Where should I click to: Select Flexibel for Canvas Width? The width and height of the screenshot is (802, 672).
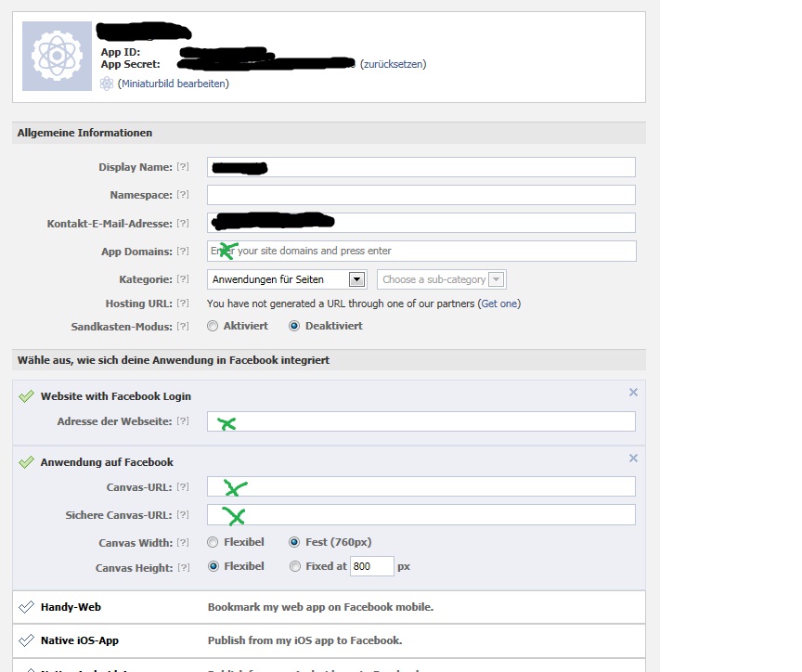pos(213,542)
